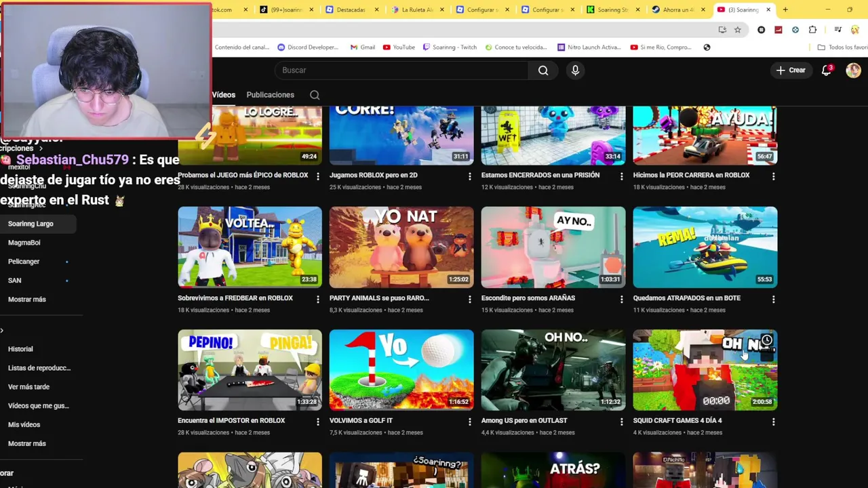This screenshot has height=488, width=868.
Task: Play the VOLVIMOS a GOLF IT thumbnail
Action: [x=401, y=370]
